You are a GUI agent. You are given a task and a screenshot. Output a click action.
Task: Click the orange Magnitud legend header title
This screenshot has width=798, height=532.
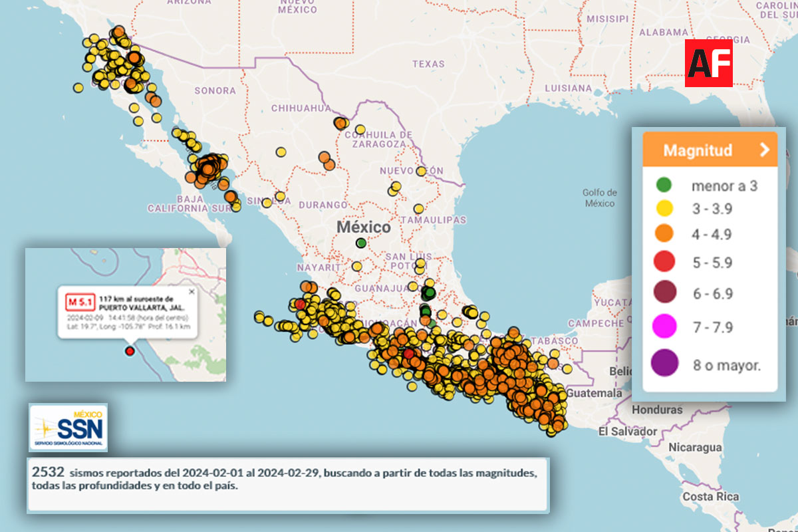[698, 150]
